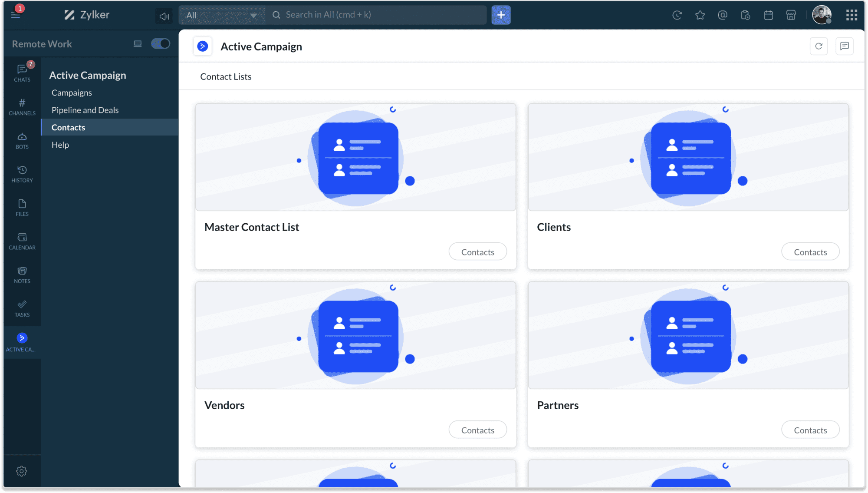This screenshot has width=868, height=493.
Task: Open Contacts for Master Contact List
Action: click(x=477, y=252)
